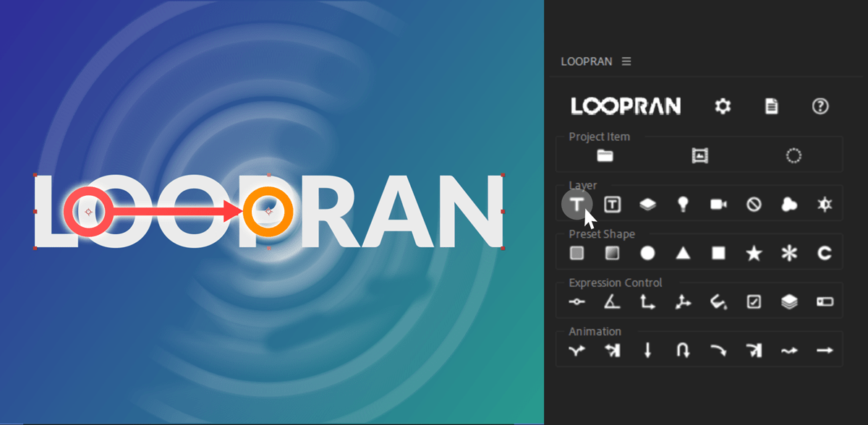The image size is (868, 425).
Task: Toggle the boxed Text layer option
Action: pyautogui.click(x=612, y=204)
